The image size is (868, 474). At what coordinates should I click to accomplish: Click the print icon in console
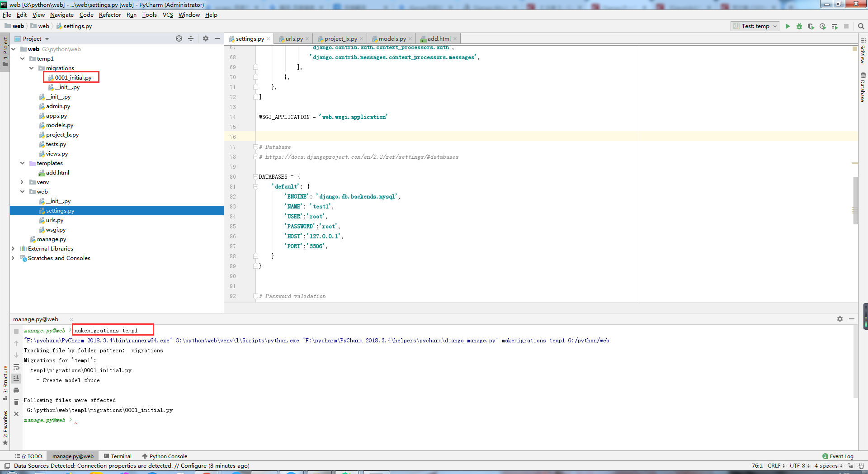tap(16, 390)
